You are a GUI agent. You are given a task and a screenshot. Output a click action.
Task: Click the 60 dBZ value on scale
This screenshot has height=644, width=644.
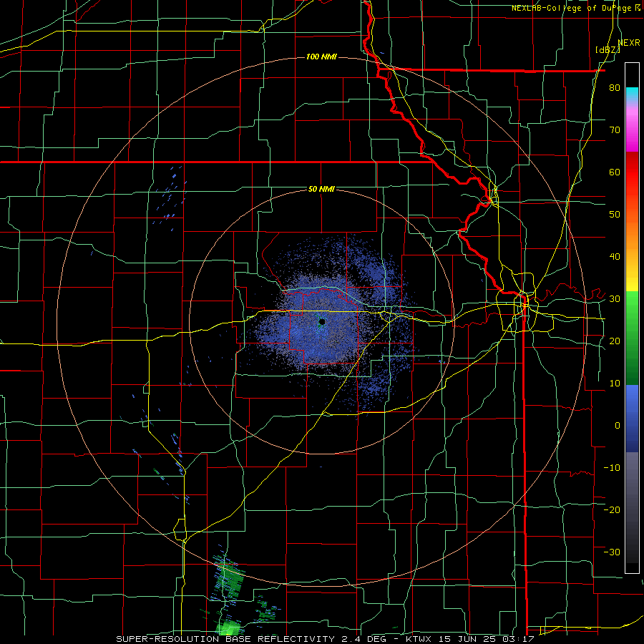click(x=615, y=172)
